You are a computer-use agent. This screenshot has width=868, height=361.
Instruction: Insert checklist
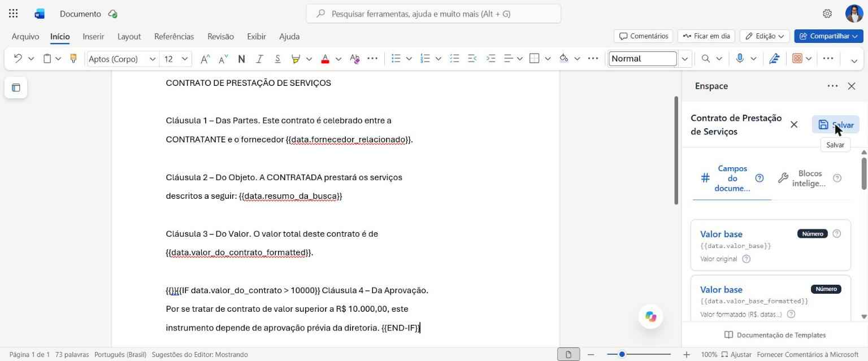pyautogui.click(x=454, y=58)
